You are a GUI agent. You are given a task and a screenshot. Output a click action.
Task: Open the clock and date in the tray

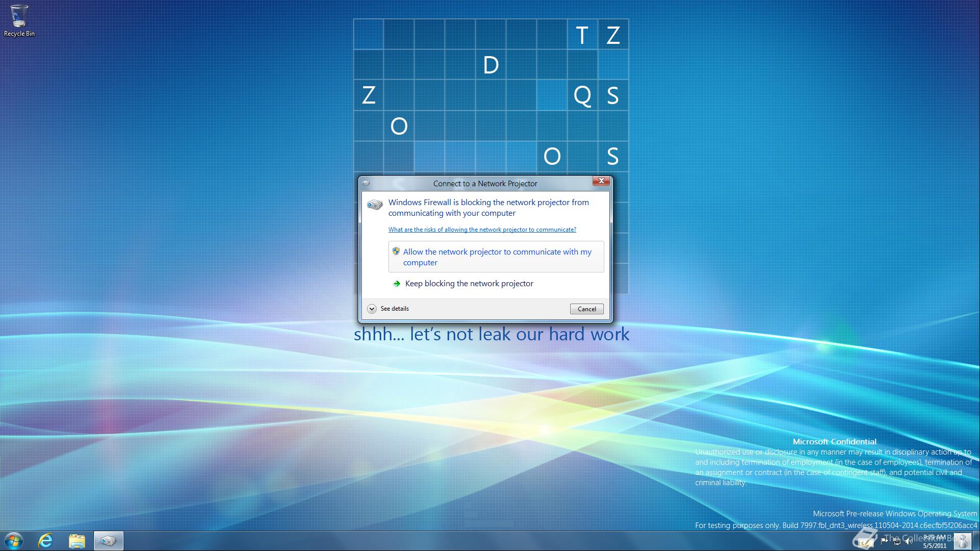935,541
